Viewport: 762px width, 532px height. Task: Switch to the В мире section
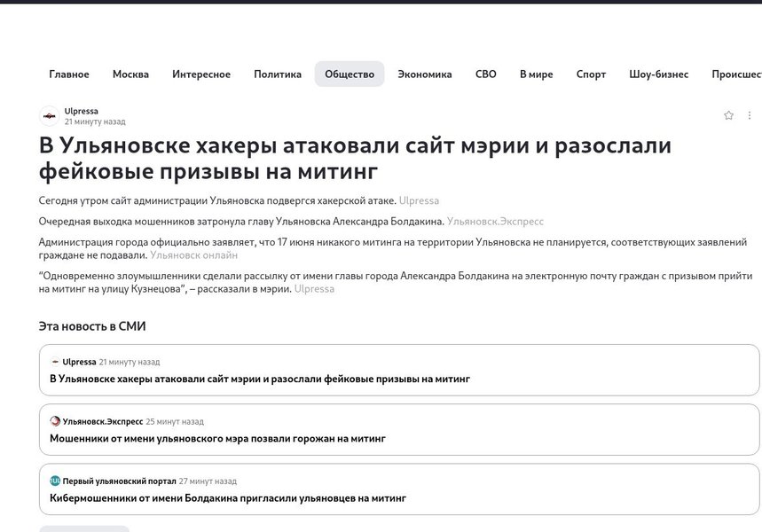click(x=535, y=74)
